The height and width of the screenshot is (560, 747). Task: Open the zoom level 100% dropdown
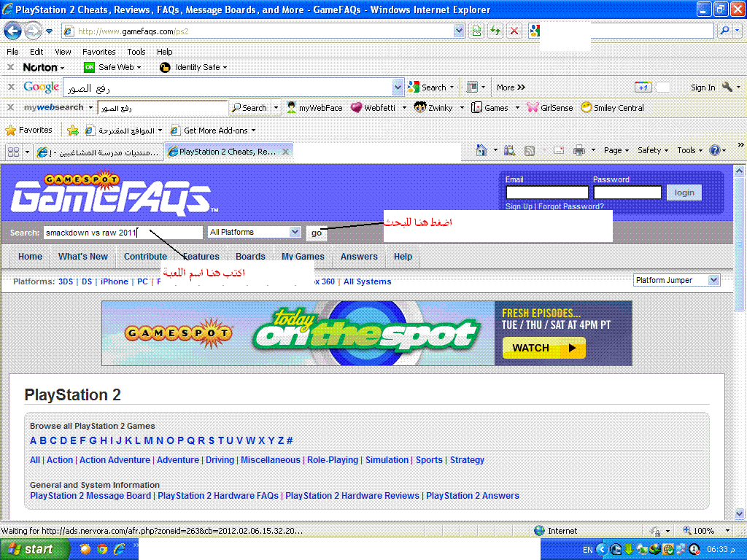pyautogui.click(x=727, y=531)
